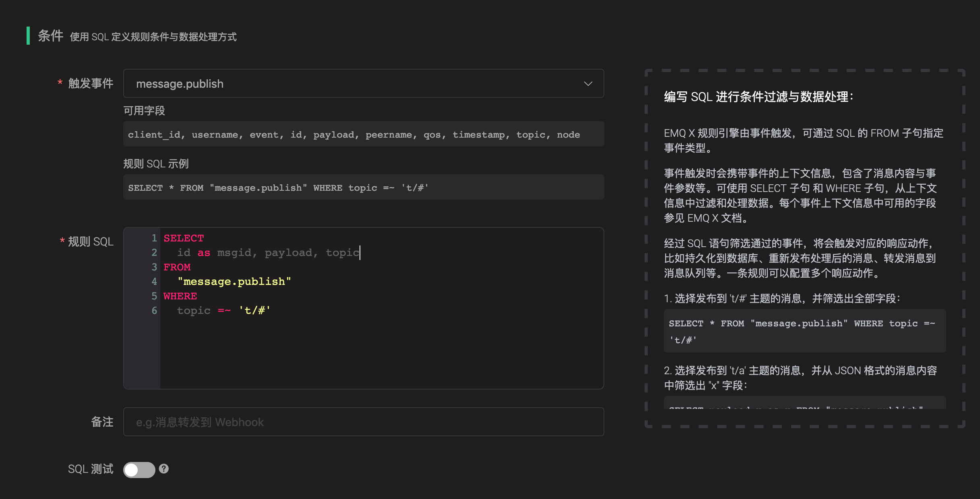Click the 触发事件 field label
980x499 pixels.
pyautogui.click(x=90, y=84)
